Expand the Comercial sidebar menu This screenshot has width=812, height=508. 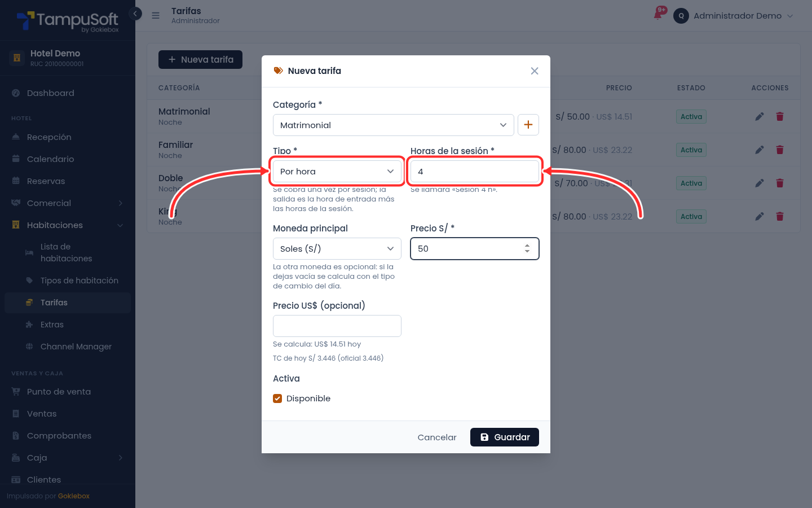click(x=68, y=203)
